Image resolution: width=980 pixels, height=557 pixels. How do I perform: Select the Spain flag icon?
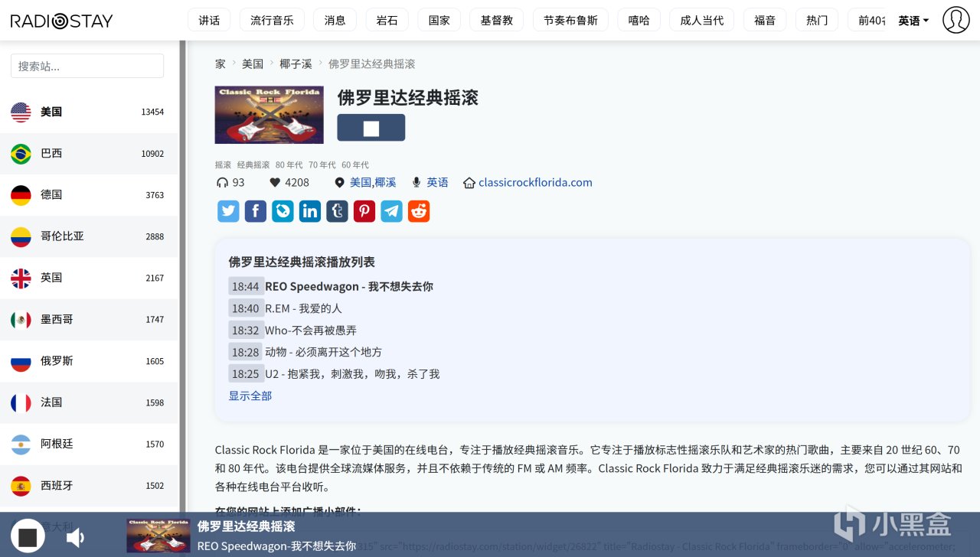[21, 486]
